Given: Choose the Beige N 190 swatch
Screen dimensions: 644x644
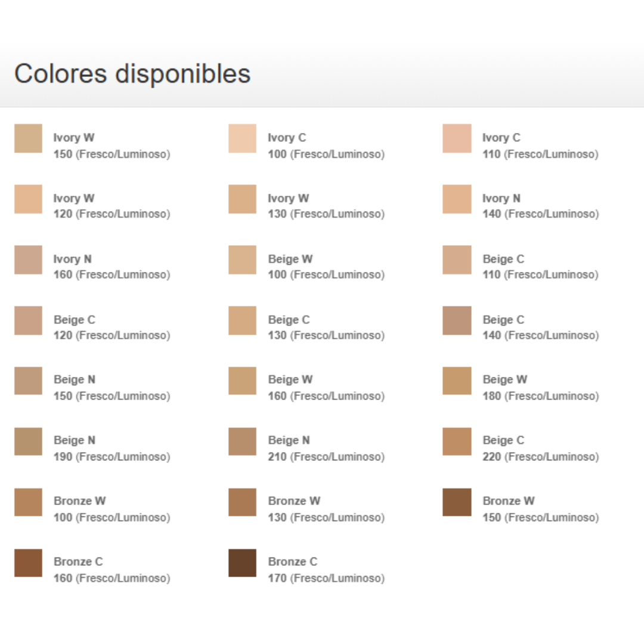Looking at the screenshot, I should tap(28, 442).
